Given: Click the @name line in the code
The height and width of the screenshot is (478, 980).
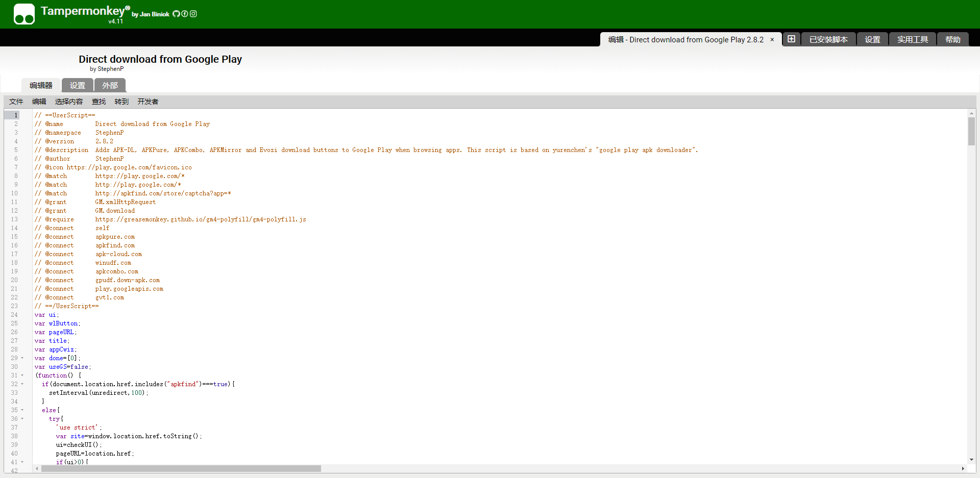Looking at the screenshot, I should (x=122, y=124).
